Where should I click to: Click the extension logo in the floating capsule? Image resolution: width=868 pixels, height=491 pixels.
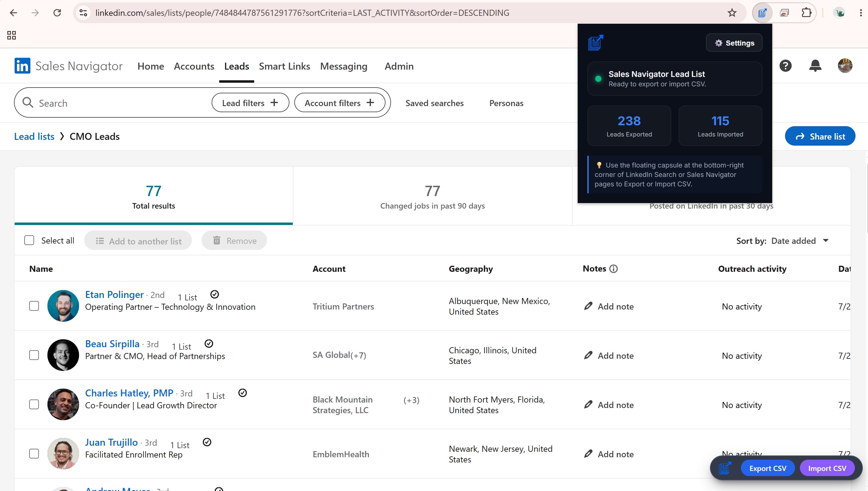[725, 468]
